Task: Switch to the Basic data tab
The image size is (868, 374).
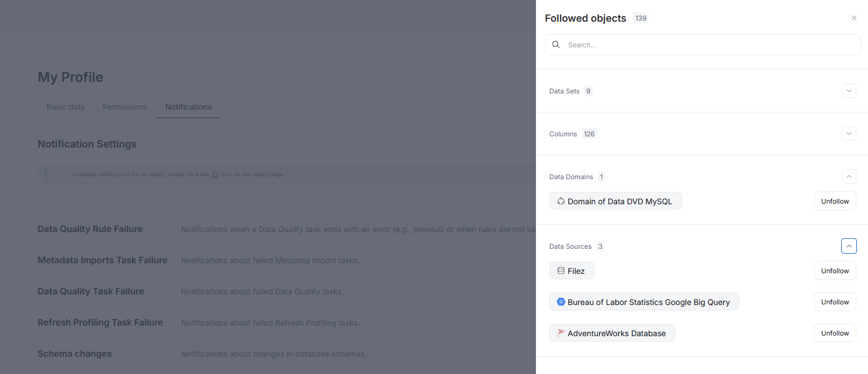Action: (65, 107)
